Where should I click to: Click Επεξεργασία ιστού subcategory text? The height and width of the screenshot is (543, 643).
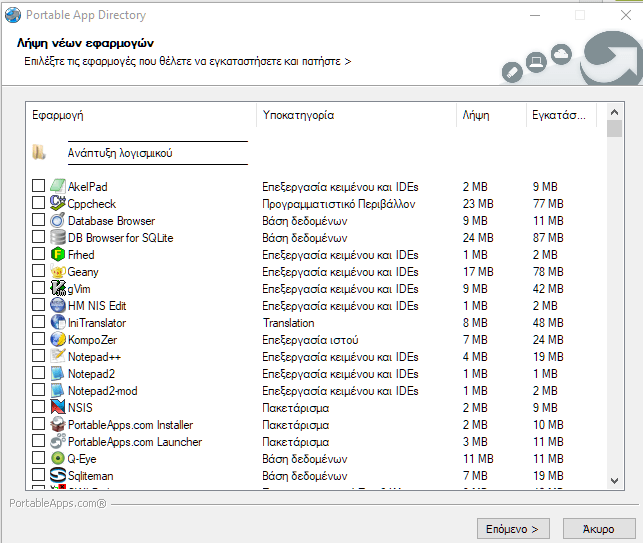click(x=310, y=340)
